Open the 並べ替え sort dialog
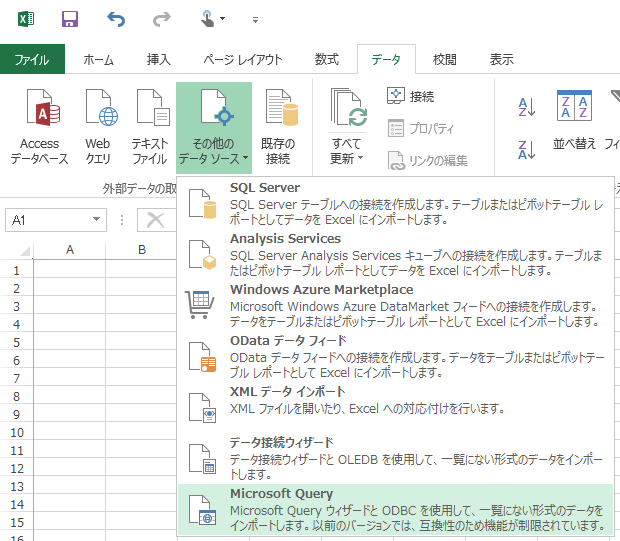620x541 pixels. [x=574, y=120]
